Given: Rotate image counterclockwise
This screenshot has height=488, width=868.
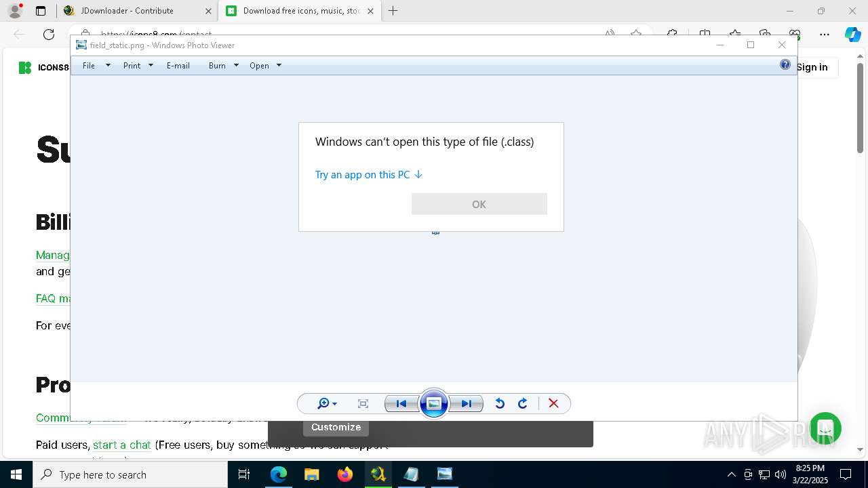Looking at the screenshot, I should click(x=500, y=404).
